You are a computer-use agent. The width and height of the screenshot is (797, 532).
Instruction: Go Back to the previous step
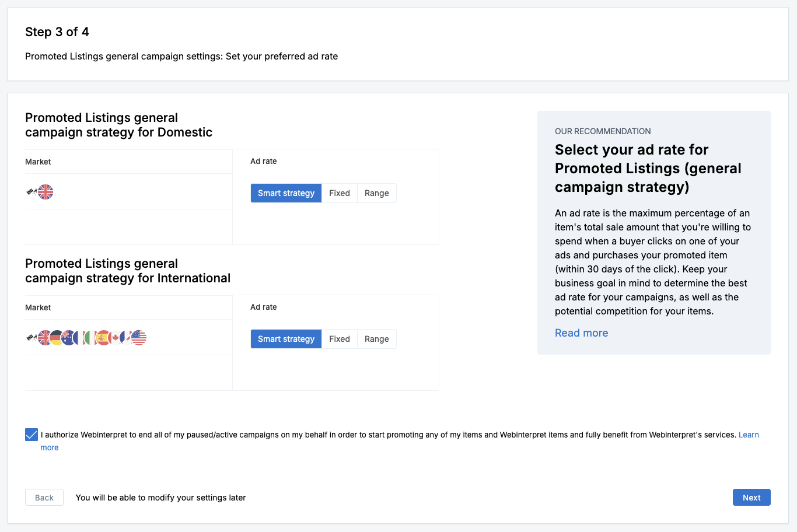coord(44,498)
